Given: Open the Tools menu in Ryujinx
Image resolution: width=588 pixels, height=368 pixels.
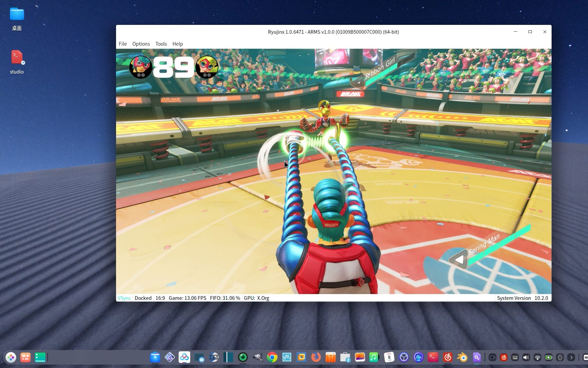Looking at the screenshot, I should click(x=161, y=44).
